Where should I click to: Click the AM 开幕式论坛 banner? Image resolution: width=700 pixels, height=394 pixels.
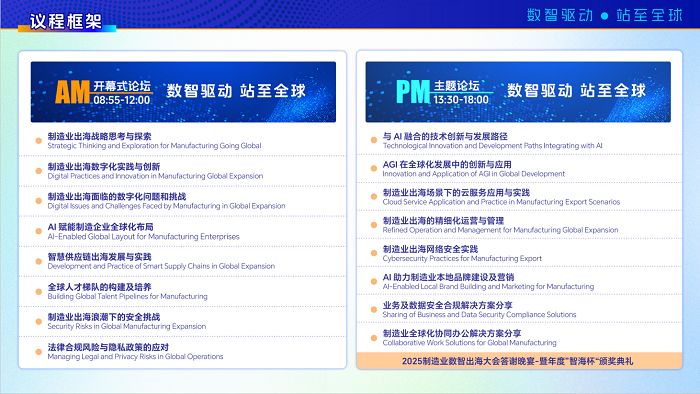tap(183, 92)
